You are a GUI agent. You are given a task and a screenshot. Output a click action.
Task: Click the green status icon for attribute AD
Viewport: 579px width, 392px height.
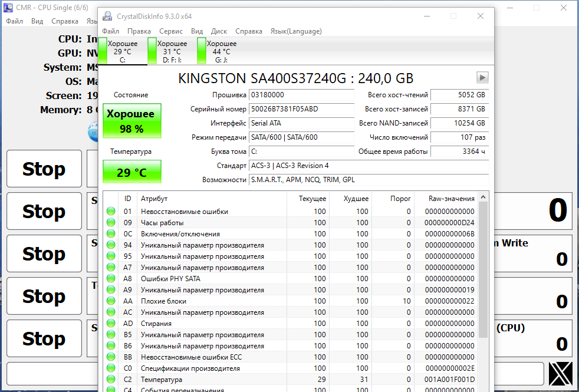(111, 324)
